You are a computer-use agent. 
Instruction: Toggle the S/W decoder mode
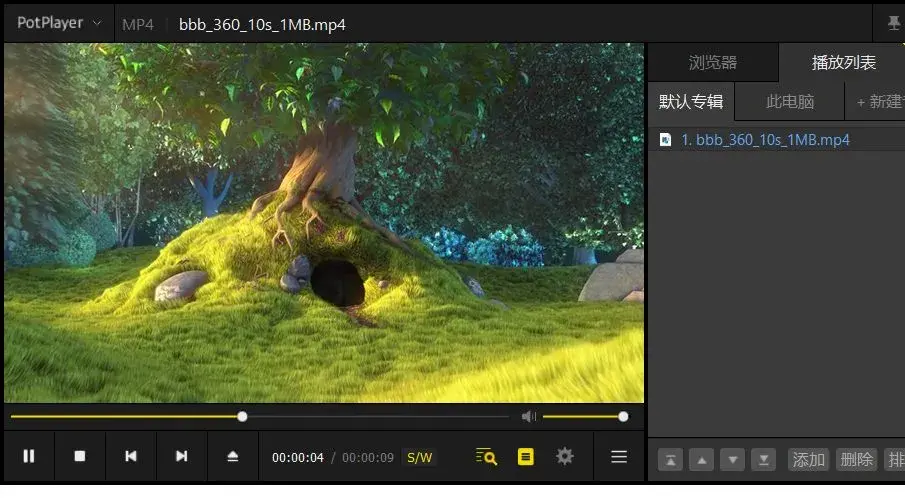(420, 457)
